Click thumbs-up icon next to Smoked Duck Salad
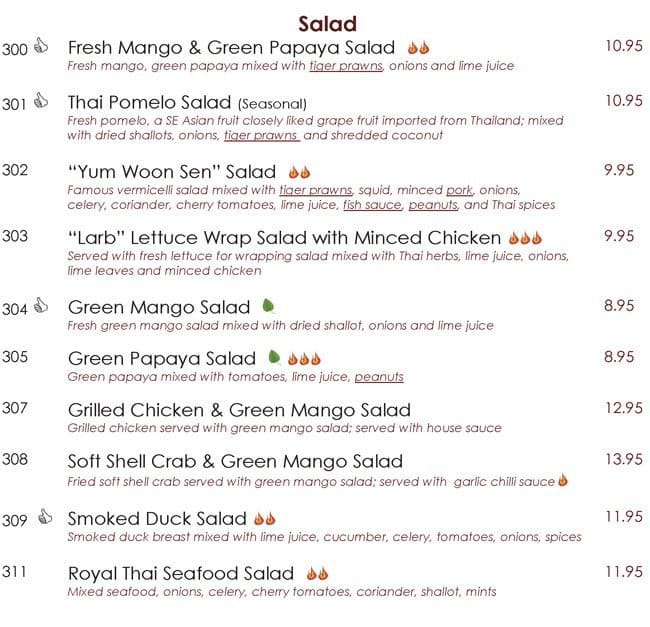This screenshot has height=627, width=650. [43, 517]
